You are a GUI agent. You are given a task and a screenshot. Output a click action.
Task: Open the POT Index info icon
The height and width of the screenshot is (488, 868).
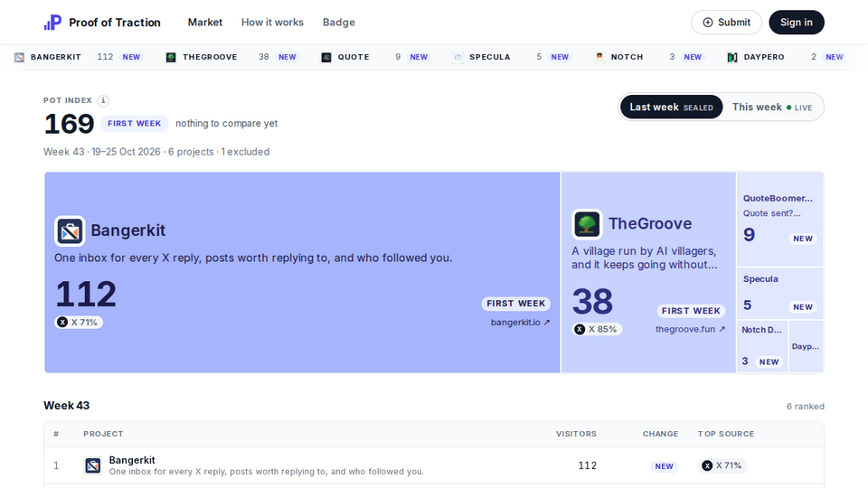pos(103,100)
